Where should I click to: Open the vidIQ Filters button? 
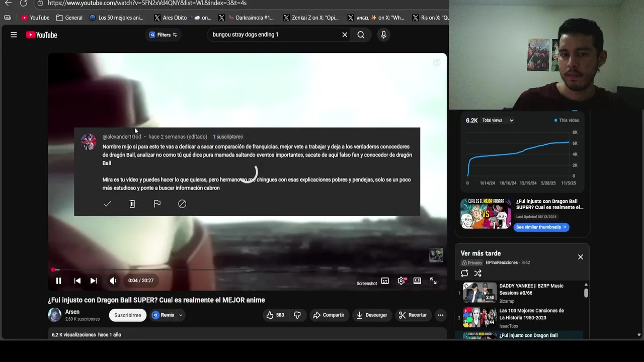[x=163, y=35]
